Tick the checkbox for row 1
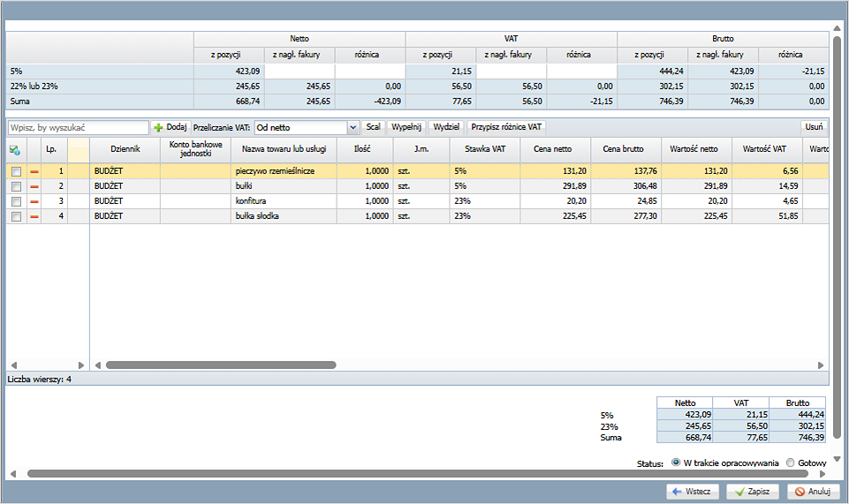Screen dimensions: 849x504 pyautogui.click(x=16, y=170)
